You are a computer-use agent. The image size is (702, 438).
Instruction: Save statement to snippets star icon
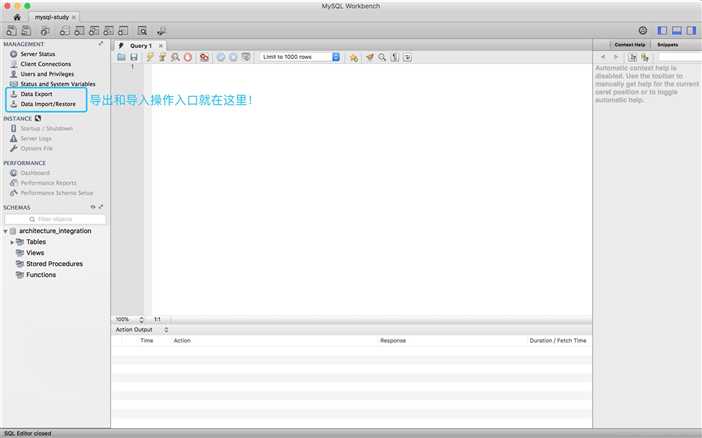click(354, 57)
